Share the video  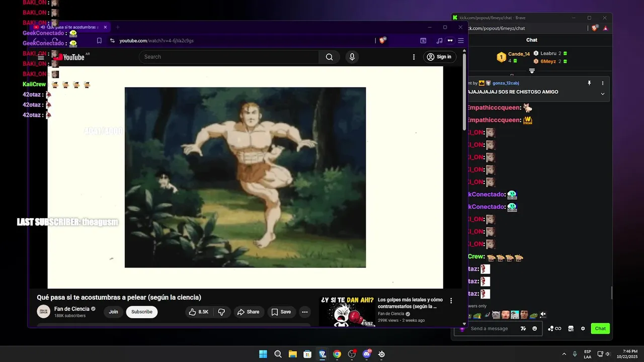(248, 312)
